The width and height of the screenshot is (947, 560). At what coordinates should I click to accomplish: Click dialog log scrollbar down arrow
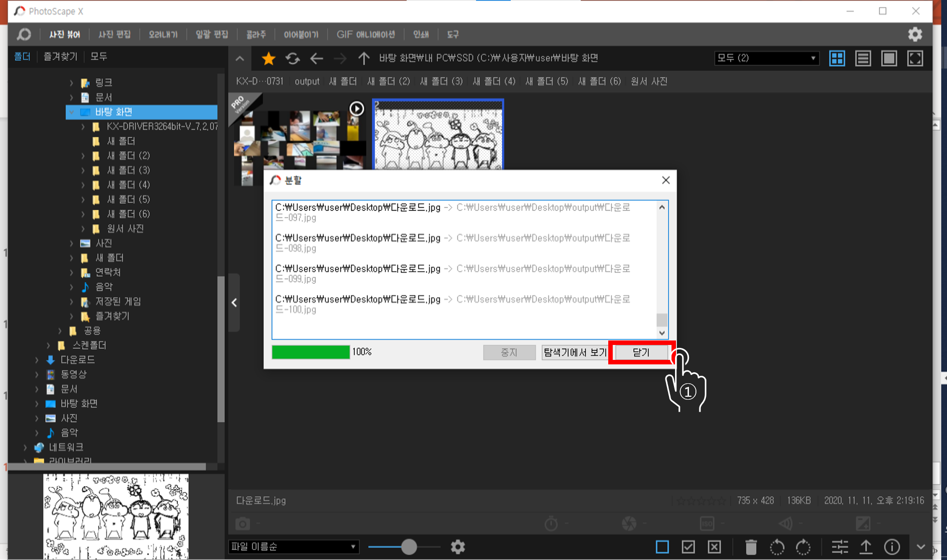pyautogui.click(x=662, y=333)
